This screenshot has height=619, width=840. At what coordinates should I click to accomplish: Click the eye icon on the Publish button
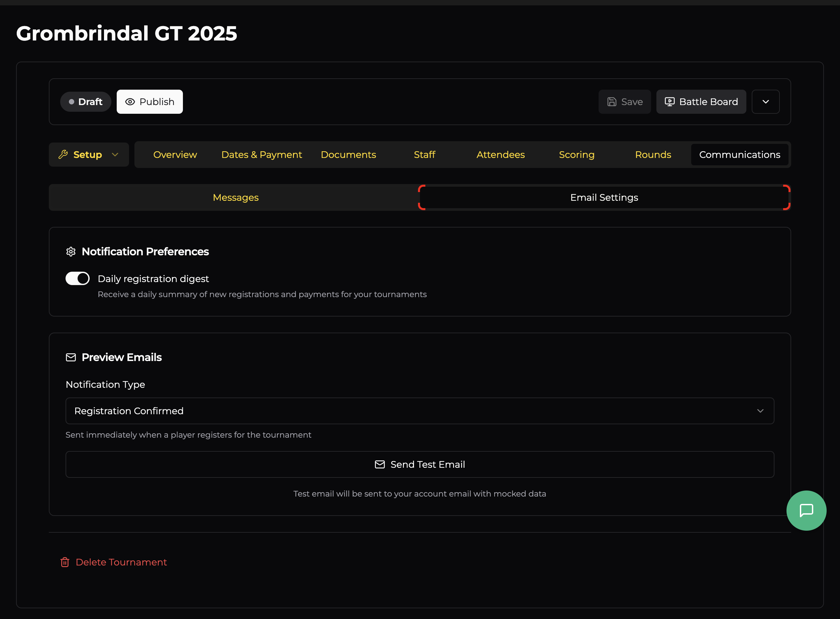pos(130,101)
